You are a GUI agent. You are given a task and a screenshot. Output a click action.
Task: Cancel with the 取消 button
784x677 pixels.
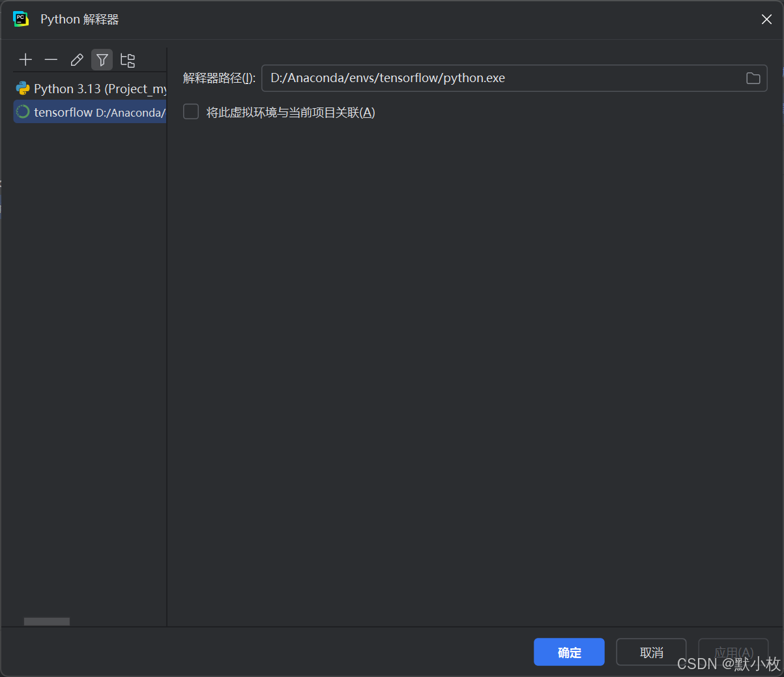click(651, 652)
